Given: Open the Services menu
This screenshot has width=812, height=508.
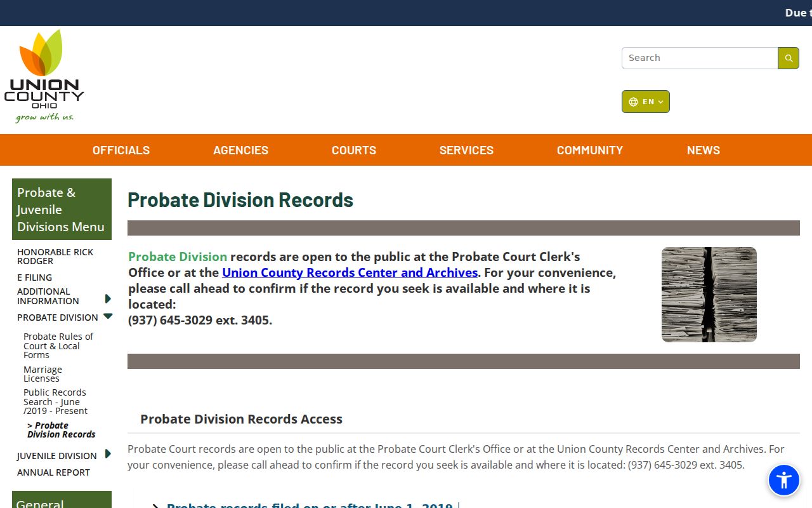Looking at the screenshot, I should (466, 150).
